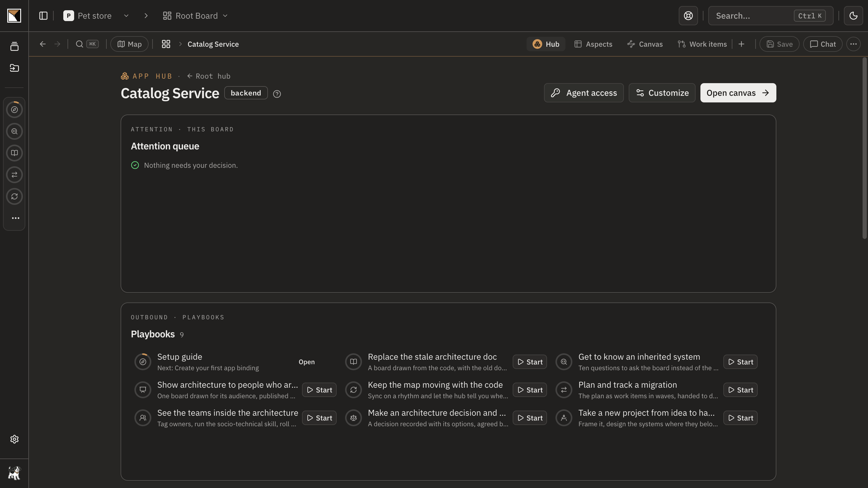Switch to the Canvas tab
Image resolution: width=868 pixels, height=488 pixels.
coord(645,44)
